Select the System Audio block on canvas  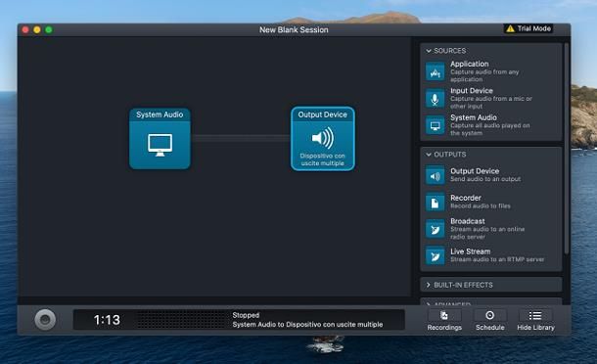click(160, 139)
